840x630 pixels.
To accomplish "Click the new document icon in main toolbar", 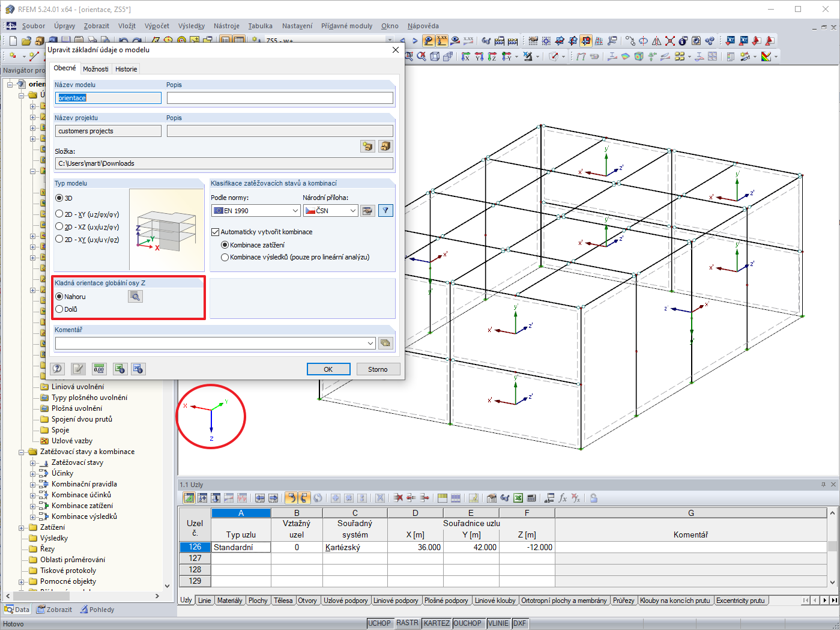I will click(x=13, y=41).
